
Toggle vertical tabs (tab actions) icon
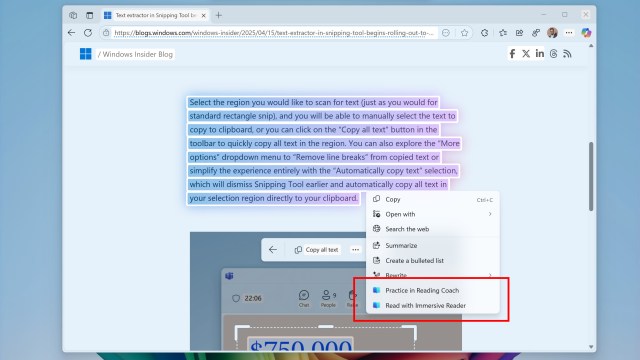89,16
